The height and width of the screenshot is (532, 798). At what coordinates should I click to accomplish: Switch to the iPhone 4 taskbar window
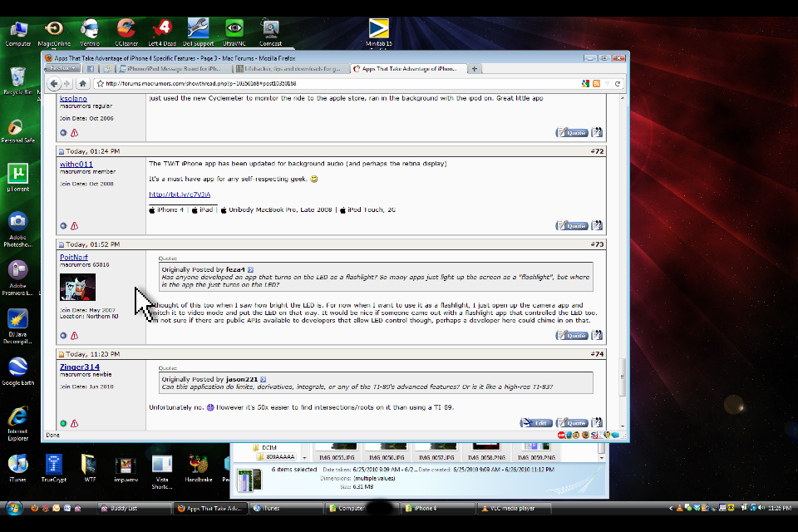point(438,508)
